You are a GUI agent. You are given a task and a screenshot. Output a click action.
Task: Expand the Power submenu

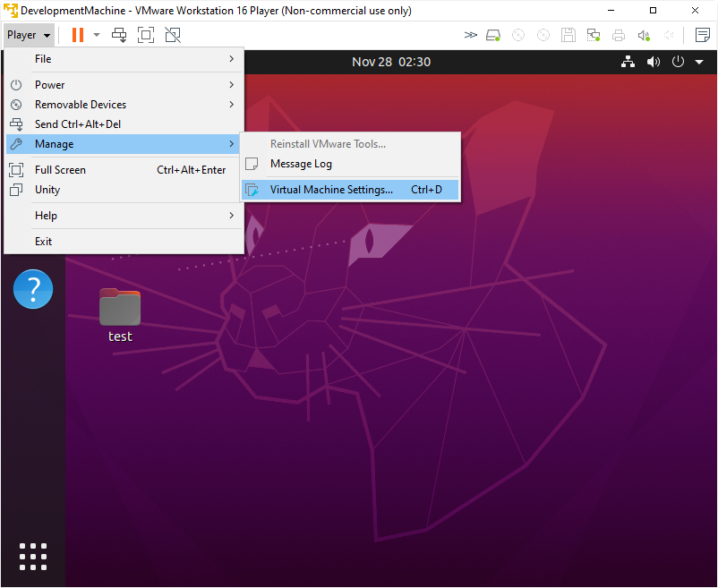click(124, 85)
